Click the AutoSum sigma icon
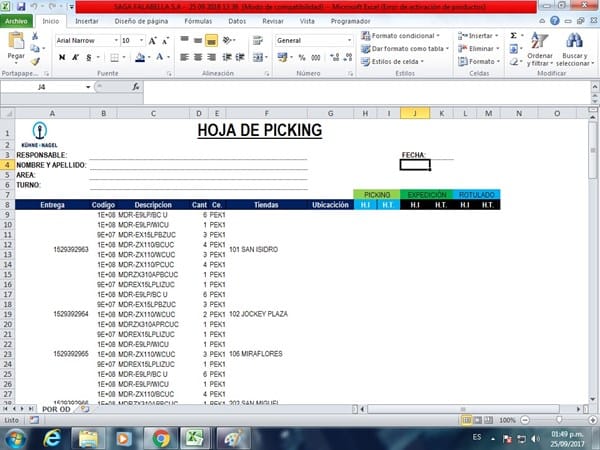The height and width of the screenshot is (450, 600). coord(514,36)
